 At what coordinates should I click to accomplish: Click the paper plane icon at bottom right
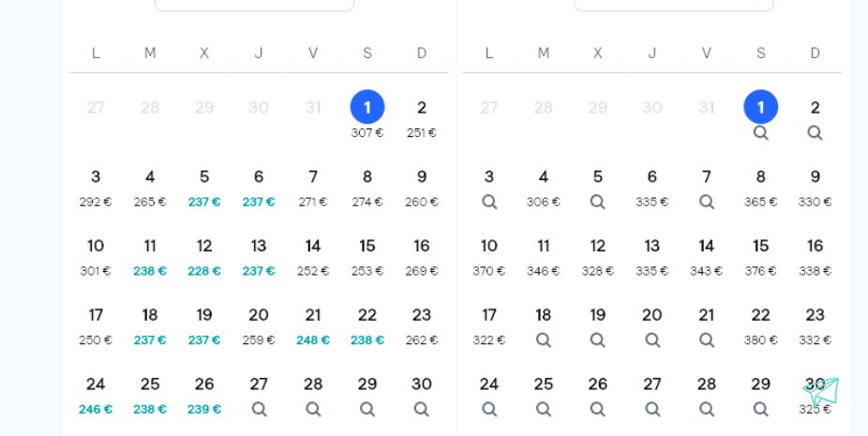click(821, 392)
